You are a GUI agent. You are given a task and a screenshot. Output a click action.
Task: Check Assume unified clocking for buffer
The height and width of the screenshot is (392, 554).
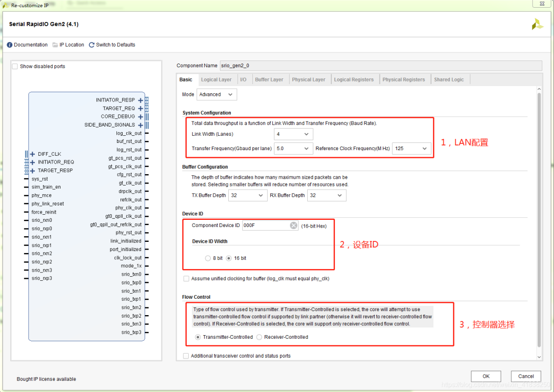[x=186, y=279]
